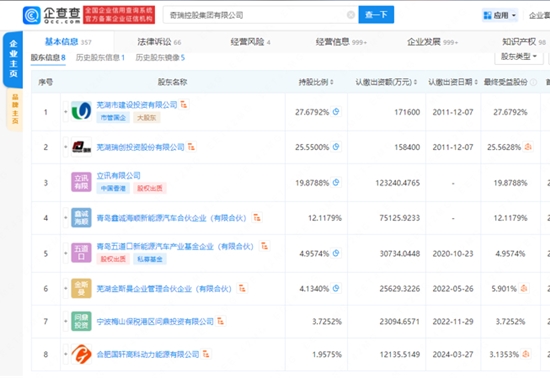The height and width of the screenshot is (378, 550).
Task: Click the 中国香港 tag
Action: tap(113, 188)
